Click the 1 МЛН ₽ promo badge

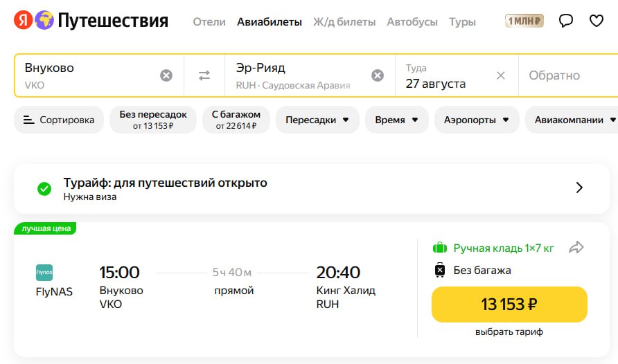click(524, 21)
